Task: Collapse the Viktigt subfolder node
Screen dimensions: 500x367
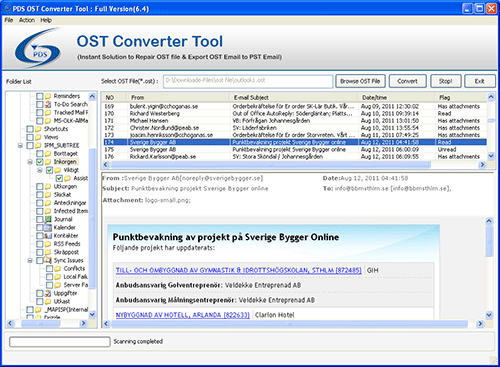Action: [x=40, y=170]
